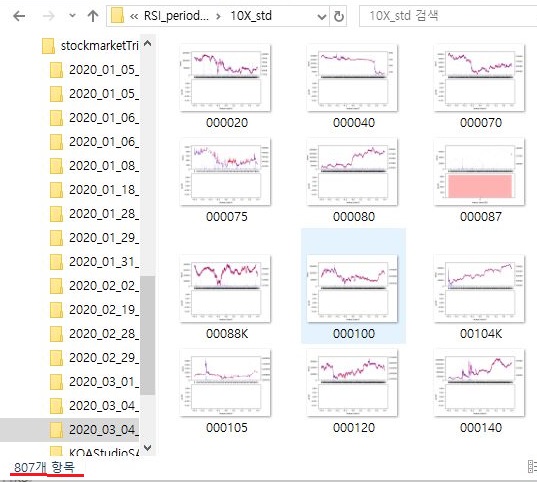Select KOAStudioSA folder in tree
Viewport: 537px width, 482px height.
coord(94,452)
